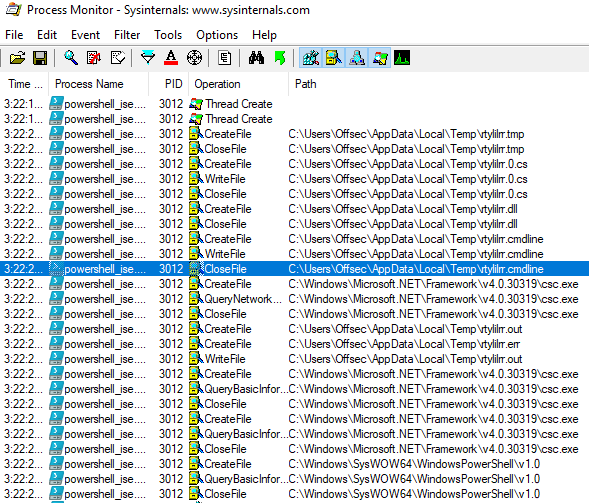Screen dimensions: 589x503
Task: Select the CloseFile row for rtylilr.tmp
Action: pyautogui.click(x=294, y=149)
